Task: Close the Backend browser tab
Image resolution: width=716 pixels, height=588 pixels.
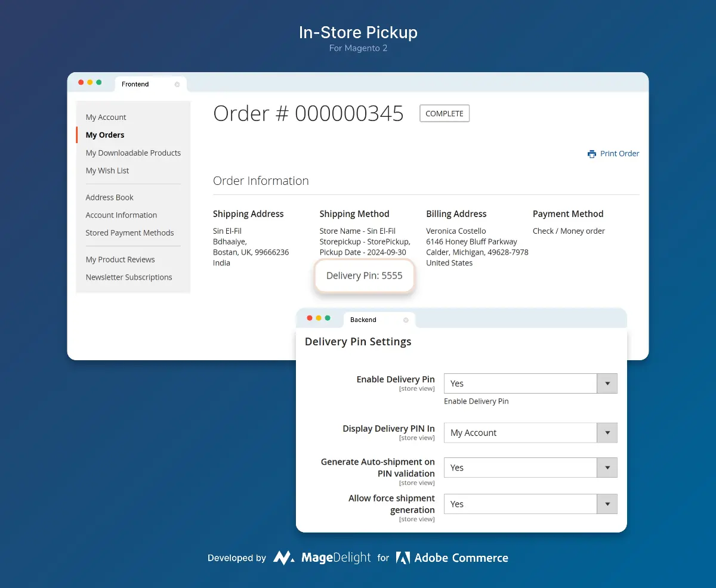Action: coord(406,320)
